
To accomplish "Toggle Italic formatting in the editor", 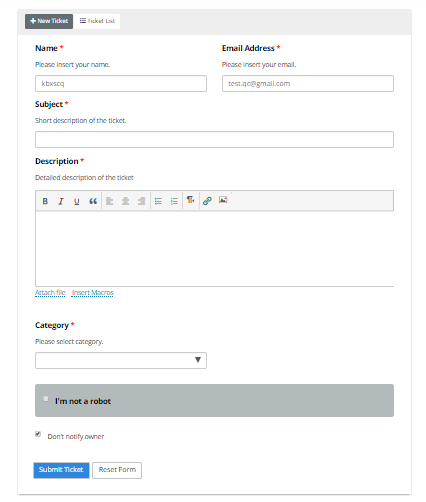I will click(61, 201).
